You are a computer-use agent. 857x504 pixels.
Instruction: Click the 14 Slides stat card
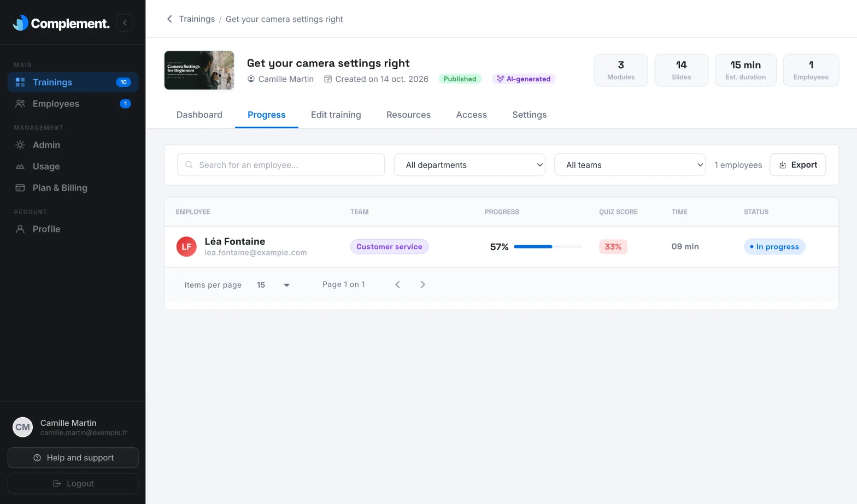(x=682, y=70)
